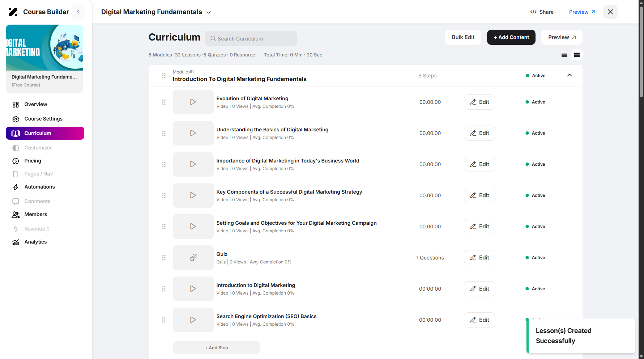Click the Digital Marketing course thumbnail image
The width and height of the screenshot is (644, 359).
[44, 47]
